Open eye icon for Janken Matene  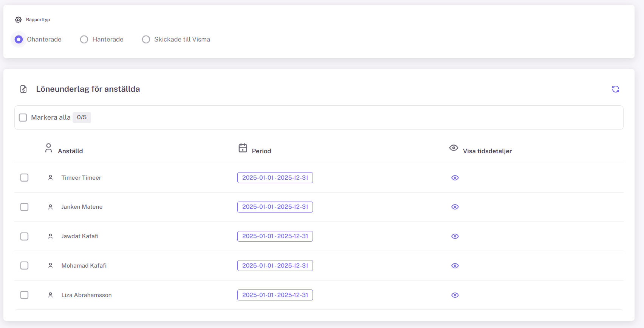pyautogui.click(x=455, y=207)
